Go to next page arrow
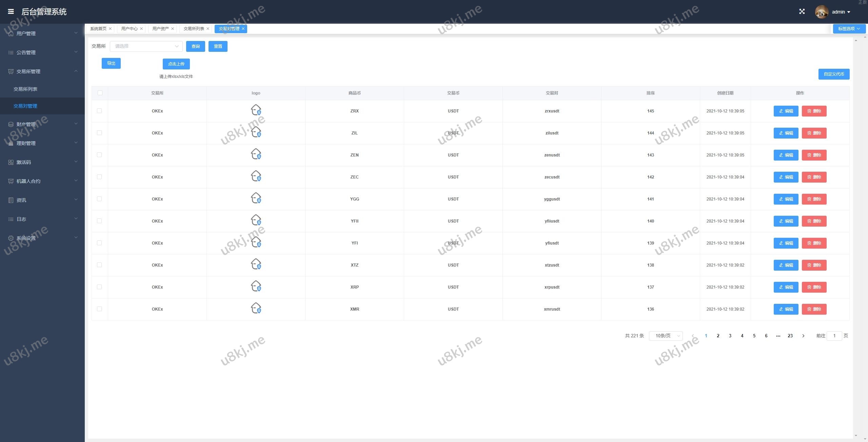 [803, 336]
